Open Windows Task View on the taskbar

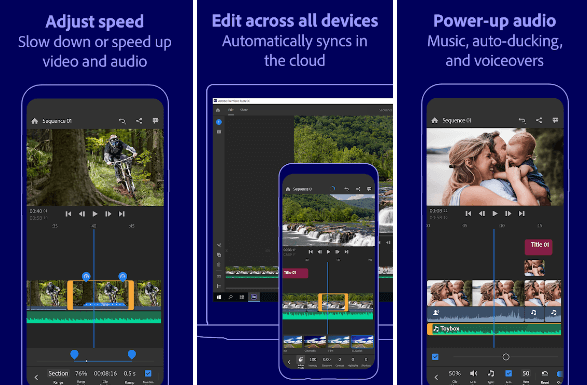click(242, 297)
